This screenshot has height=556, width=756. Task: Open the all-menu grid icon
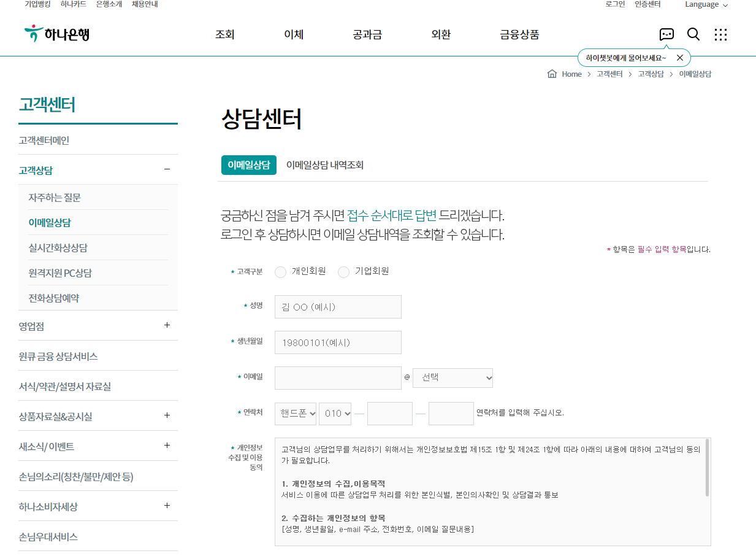[x=720, y=34]
